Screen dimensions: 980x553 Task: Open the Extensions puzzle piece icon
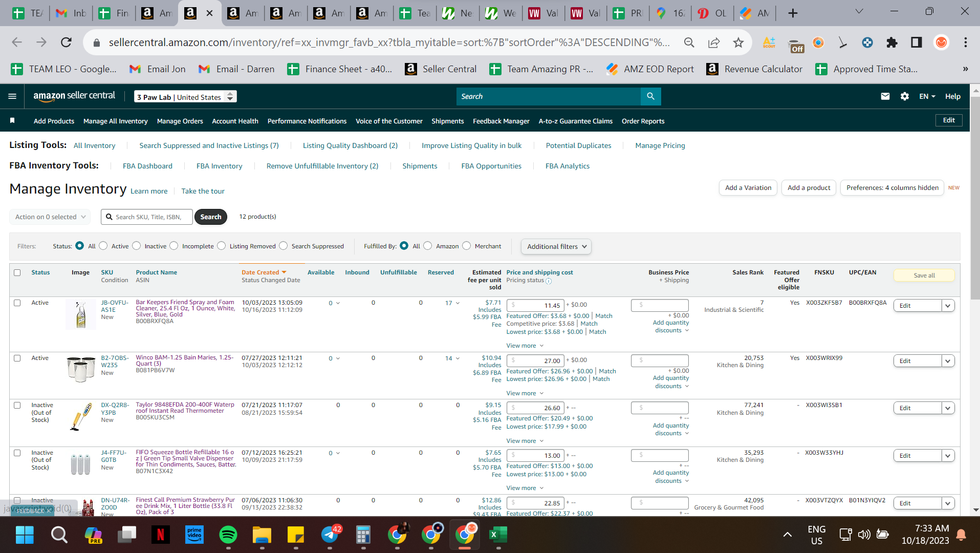pyautogui.click(x=892, y=42)
